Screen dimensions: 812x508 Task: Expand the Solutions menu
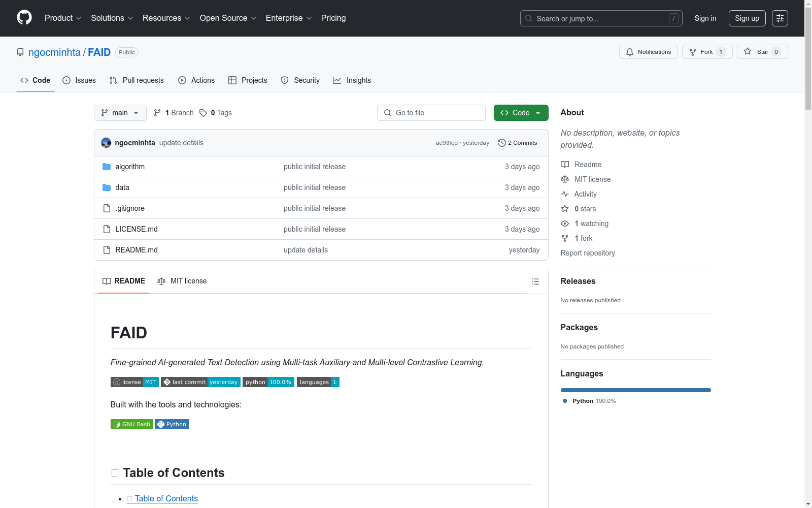click(112, 18)
